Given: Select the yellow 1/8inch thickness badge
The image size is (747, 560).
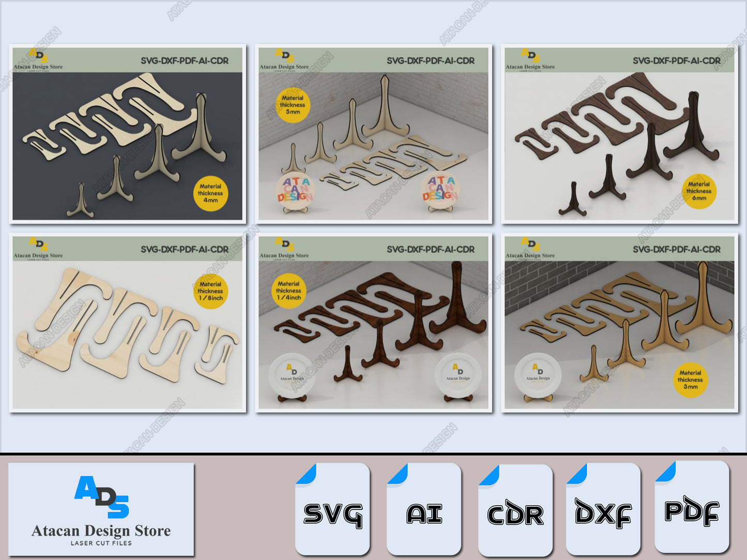Looking at the screenshot, I should (210, 291).
